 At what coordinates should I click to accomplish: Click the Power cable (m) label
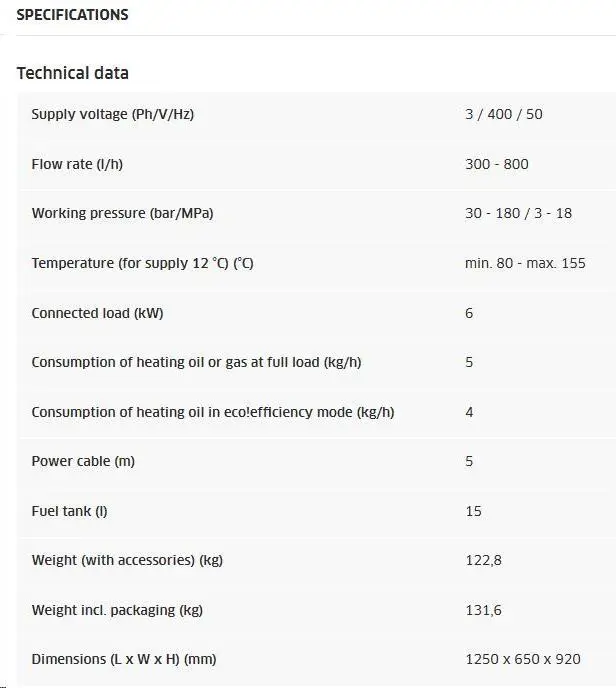click(83, 462)
